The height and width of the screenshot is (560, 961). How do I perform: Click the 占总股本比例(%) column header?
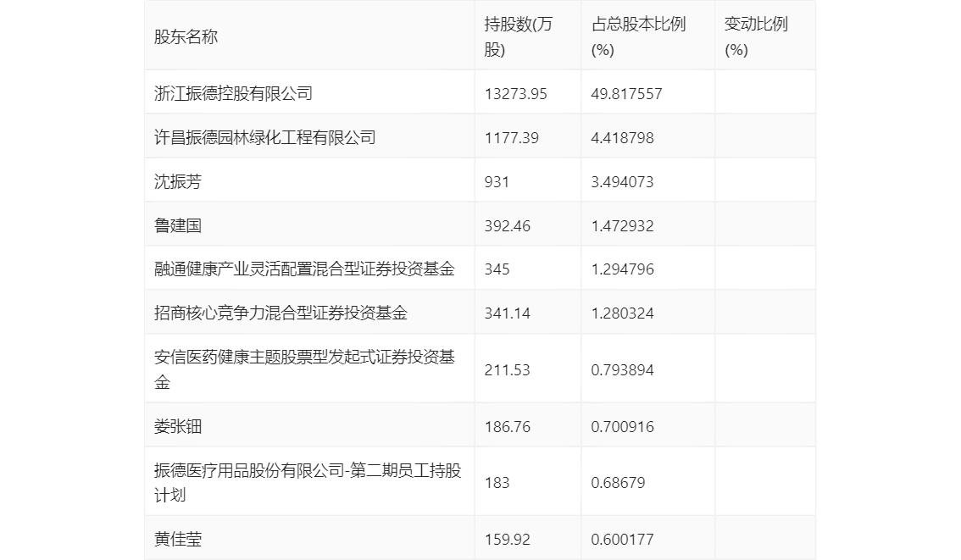click(x=638, y=36)
